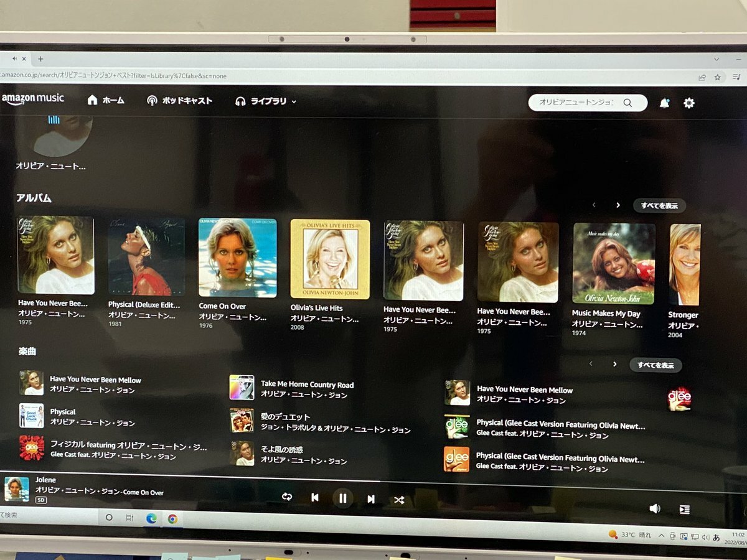The width and height of the screenshot is (747, 560).
Task: Click すべてを表示 for the アルバム section
Action: 659,205
